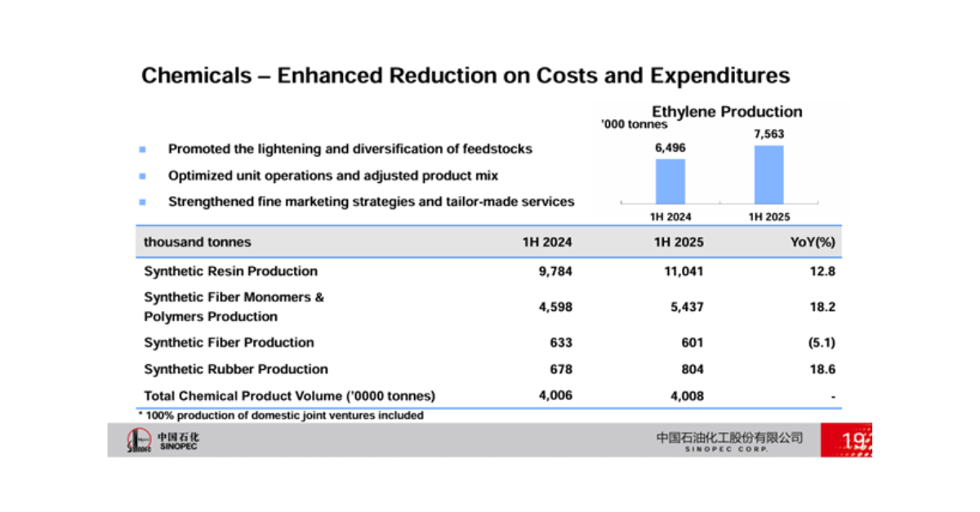Click the blue bullet before 'Strengthened fine marketing'
This screenshot has width=980, height=512.
[142, 202]
